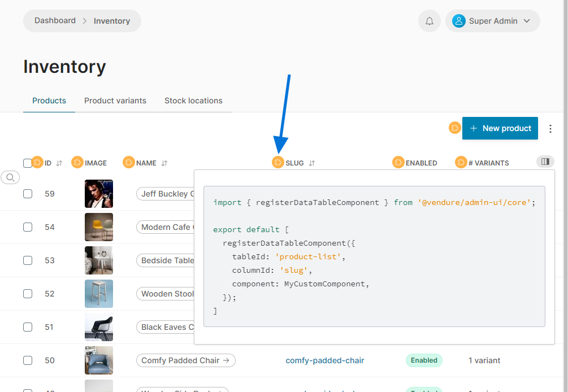Image resolution: width=568 pixels, height=392 pixels.
Task: Tick the checkbox for product 52
Action: (28, 294)
